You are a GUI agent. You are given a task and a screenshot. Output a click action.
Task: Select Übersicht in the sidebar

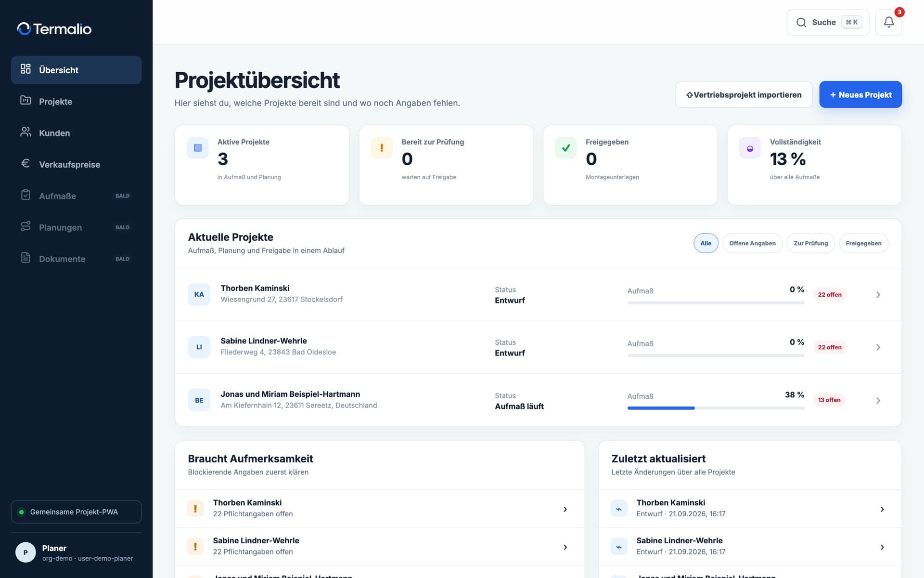point(76,70)
